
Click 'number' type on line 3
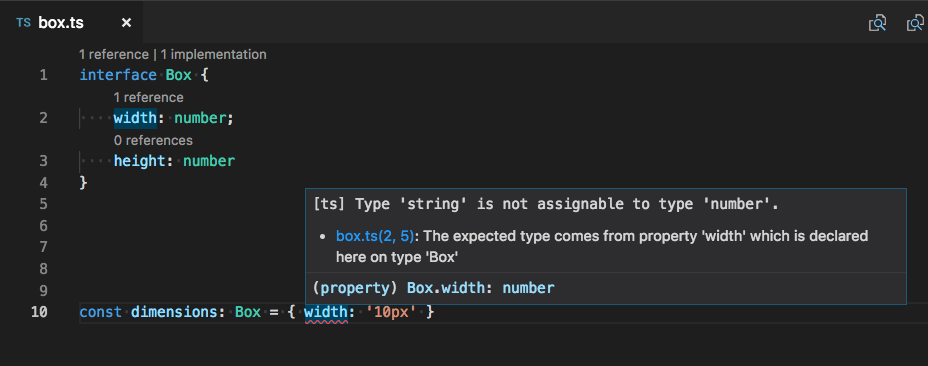click(x=209, y=161)
